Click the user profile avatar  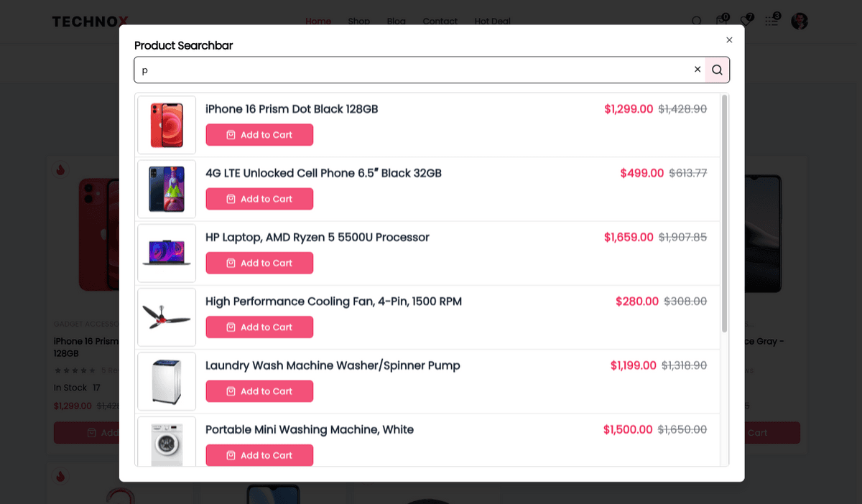click(800, 21)
